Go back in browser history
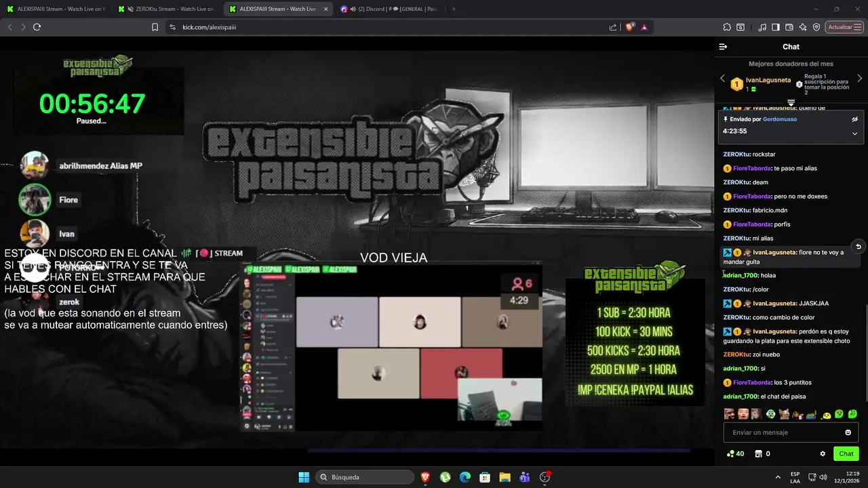The image size is (868, 488). click(x=10, y=27)
